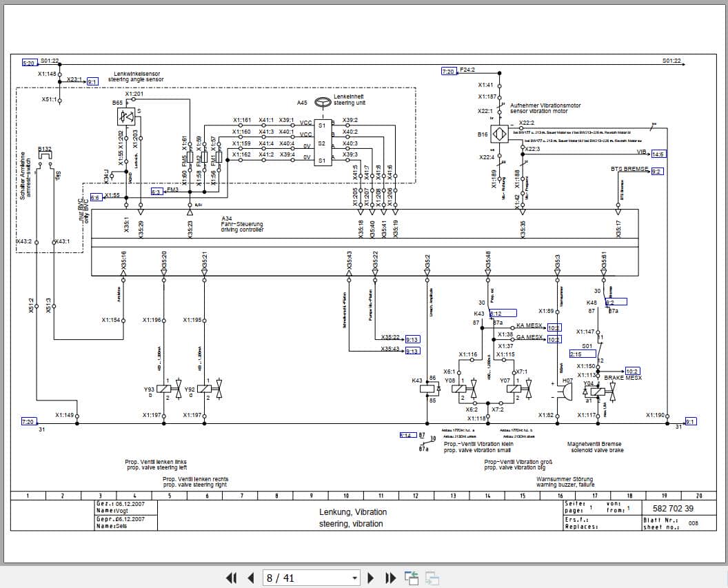Click the 'Lenkung, Vibration' title text
This screenshot has width=728, height=588.
point(353,512)
